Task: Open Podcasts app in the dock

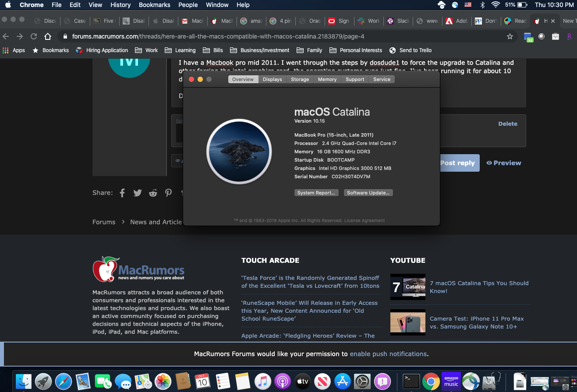Action: pyautogui.click(x=283, y=381)
